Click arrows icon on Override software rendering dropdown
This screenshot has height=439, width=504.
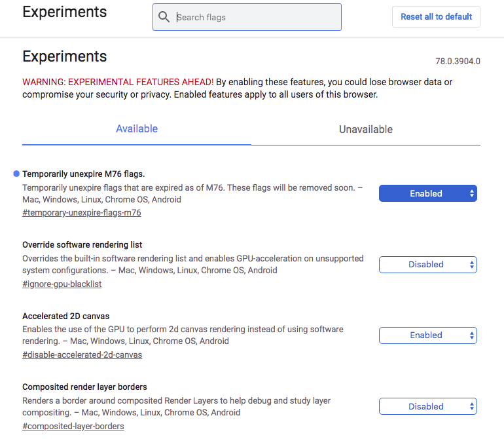tap(471, 265)
